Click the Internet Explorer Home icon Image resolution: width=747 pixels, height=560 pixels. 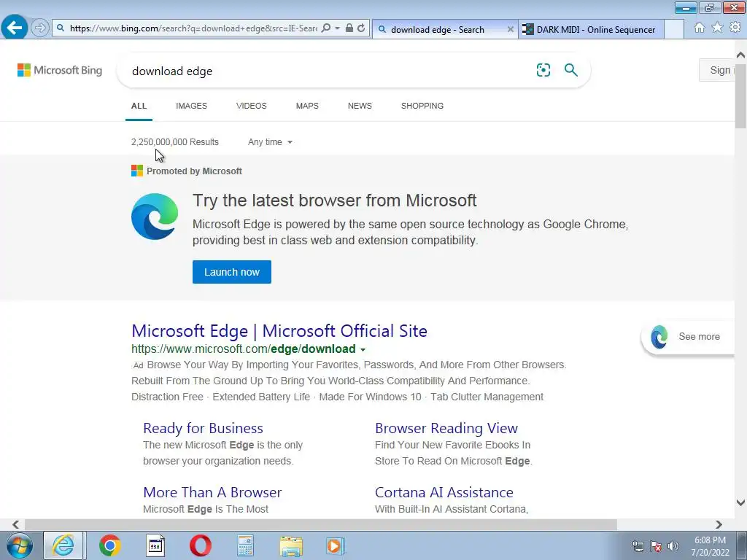[700, 28]
